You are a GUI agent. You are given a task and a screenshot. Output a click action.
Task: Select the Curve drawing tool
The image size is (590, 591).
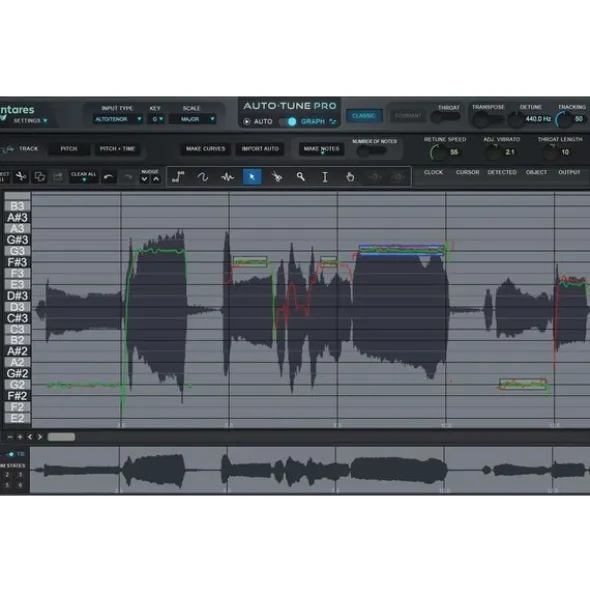[x=203, y=176]
